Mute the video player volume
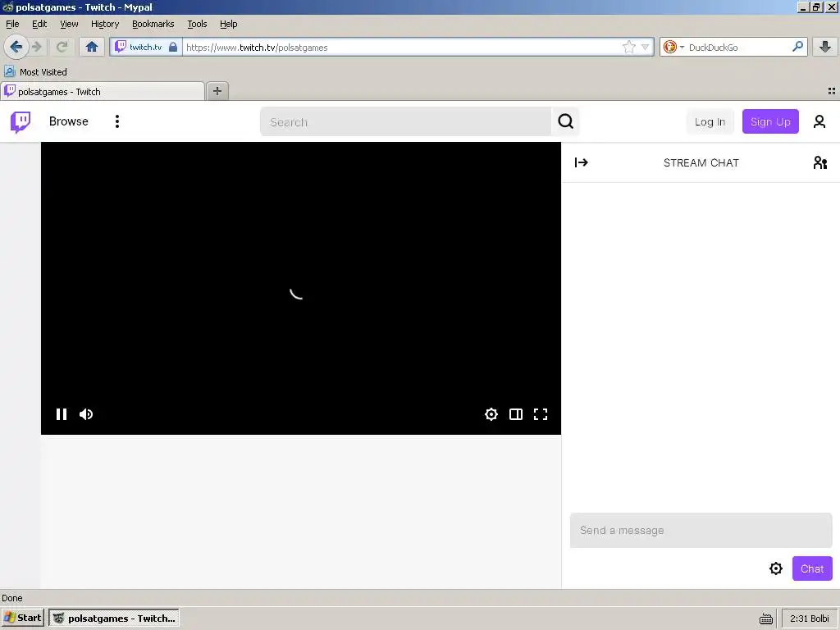Viewport: 840px width, 630px height. point(86,414)
